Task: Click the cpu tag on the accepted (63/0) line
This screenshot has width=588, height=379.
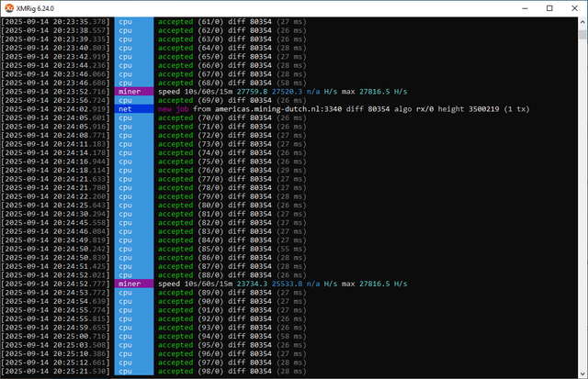Action: point(134,39)
